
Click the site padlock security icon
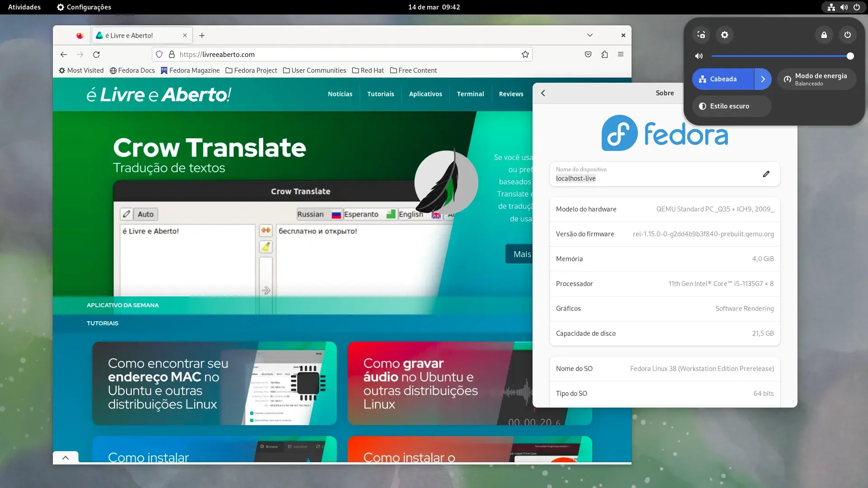click(x=172, y=54)
